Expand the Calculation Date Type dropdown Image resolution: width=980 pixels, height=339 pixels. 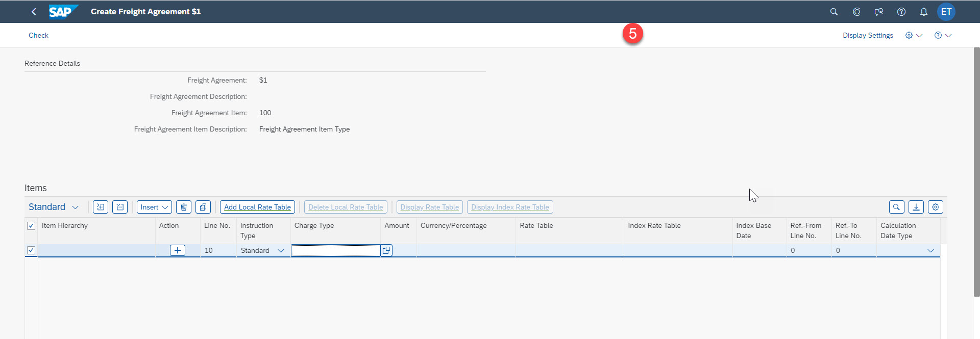coord(930,251)
